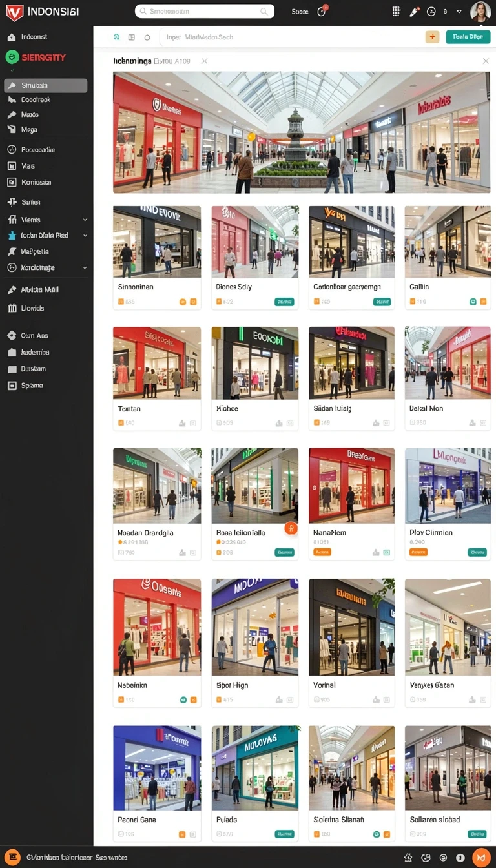Click the circular icon beside the pen
Image resolution: width=496 pixels, height=868 pixels.
[x=431, y=12]
